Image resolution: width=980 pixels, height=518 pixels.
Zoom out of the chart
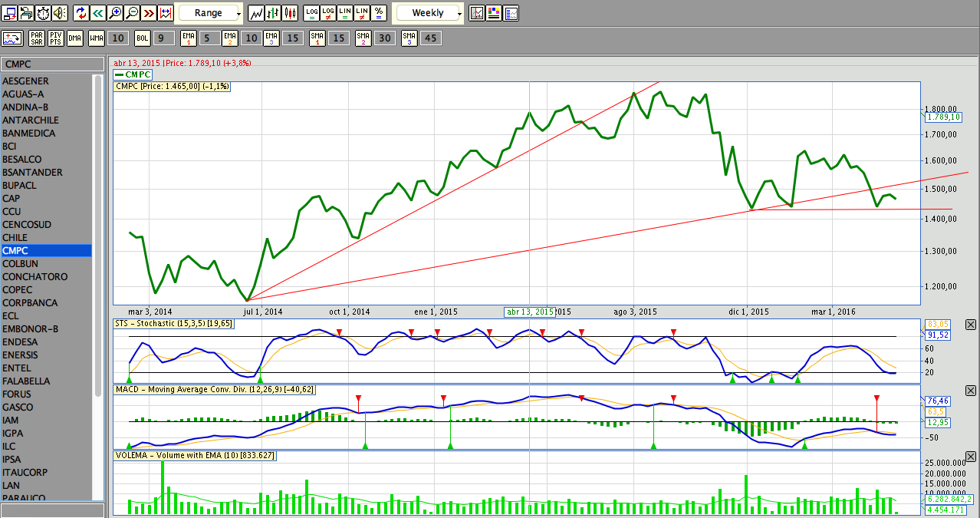click(132, 13)
